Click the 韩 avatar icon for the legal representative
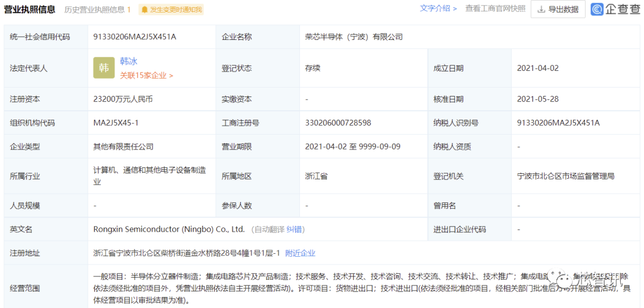644x308 pixels. click(104, 68)
